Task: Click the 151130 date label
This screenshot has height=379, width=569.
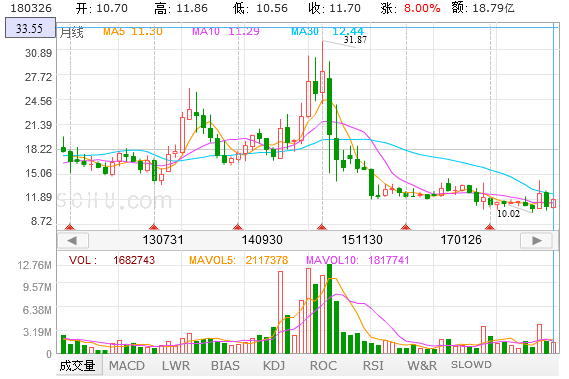Action: pos(362,240)
